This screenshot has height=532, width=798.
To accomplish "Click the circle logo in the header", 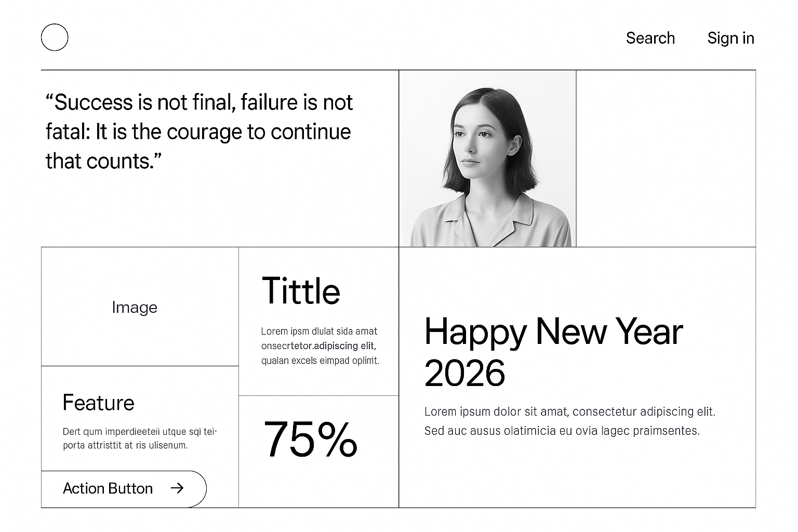I will point(55,37).
